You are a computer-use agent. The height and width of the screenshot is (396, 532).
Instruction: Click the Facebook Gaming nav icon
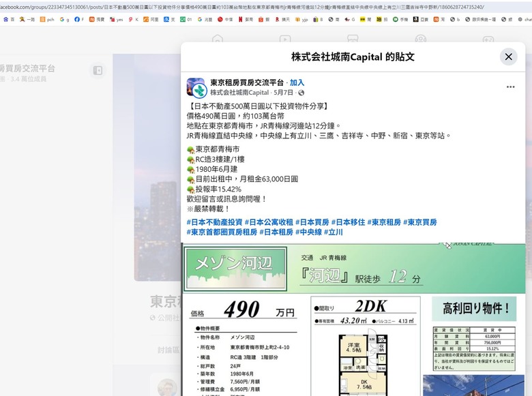click(488, 39)
